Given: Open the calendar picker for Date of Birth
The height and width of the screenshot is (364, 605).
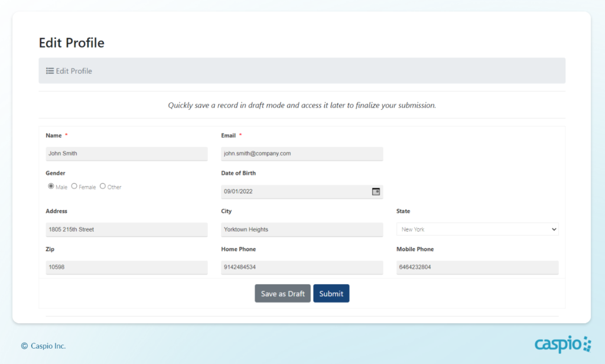Looking at the screenshot, I should pyautogui.click(x=375, y=191).
